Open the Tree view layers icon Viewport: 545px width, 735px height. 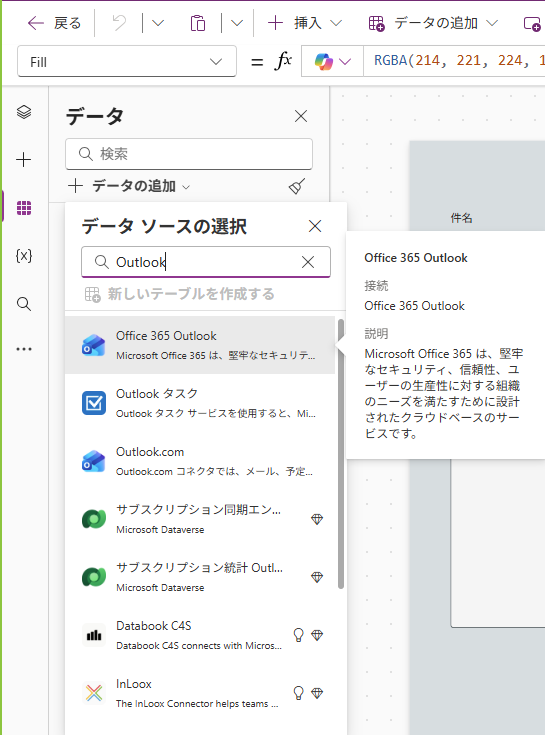[24, 112]
